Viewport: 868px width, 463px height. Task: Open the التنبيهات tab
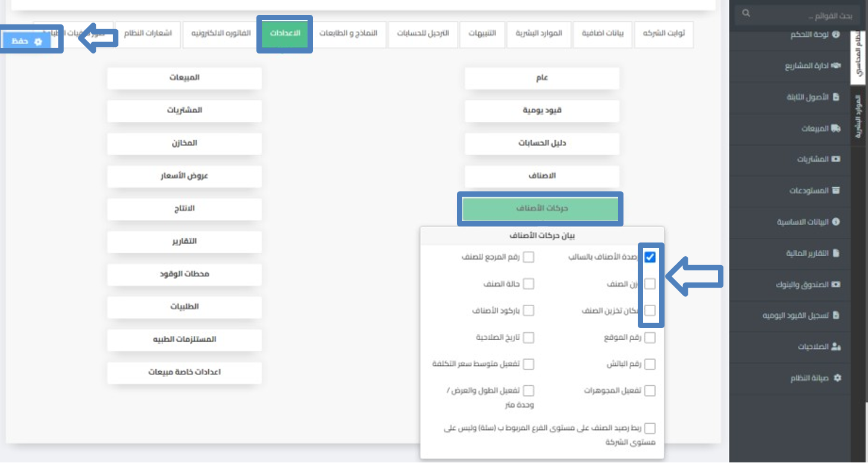(x=482, y=33)
